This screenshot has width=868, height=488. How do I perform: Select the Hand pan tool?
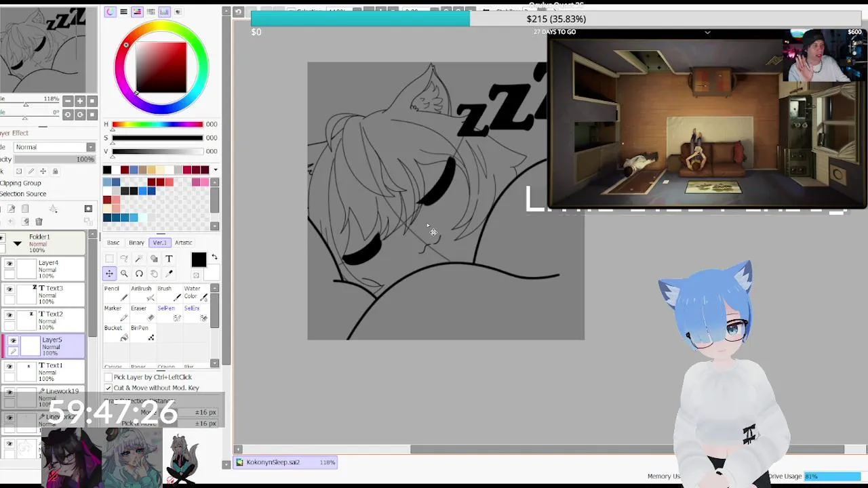(154, 274)
